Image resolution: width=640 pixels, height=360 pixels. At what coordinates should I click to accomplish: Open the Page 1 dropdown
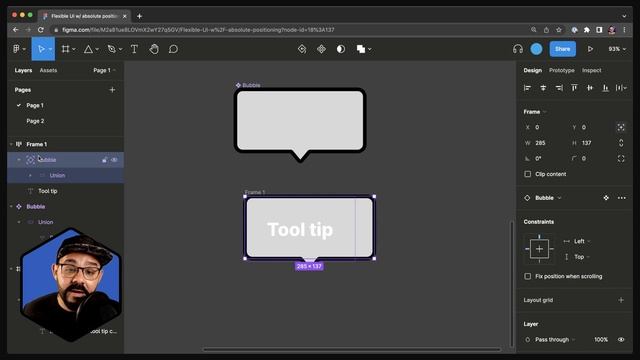click(104, 70)
